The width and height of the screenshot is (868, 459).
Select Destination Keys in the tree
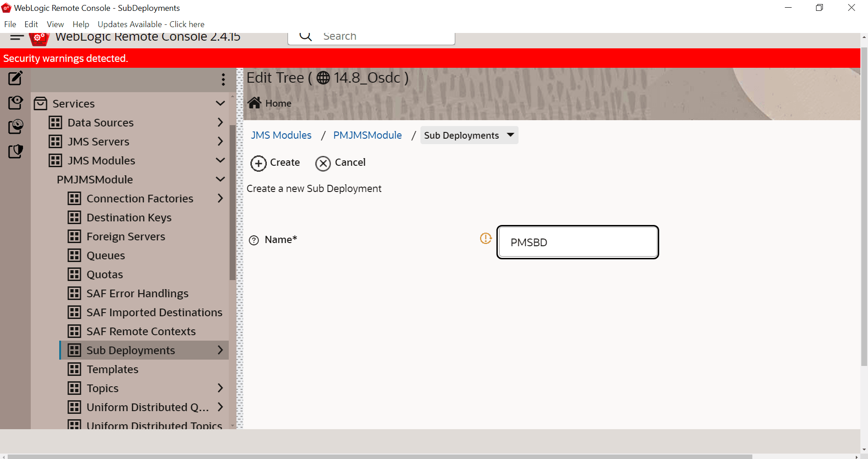pyautogui.click(x=129, y=218)
